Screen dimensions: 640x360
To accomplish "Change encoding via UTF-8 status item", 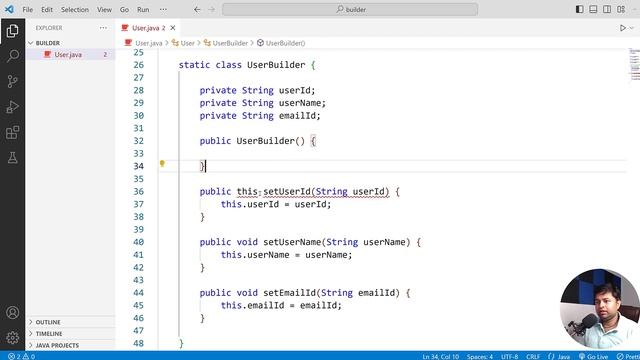I will point(509,356).
